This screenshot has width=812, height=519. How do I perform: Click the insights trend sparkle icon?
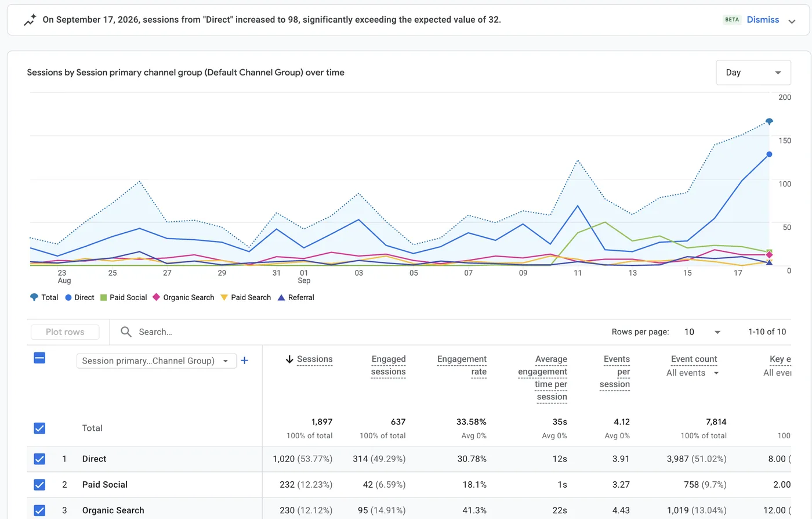[30, 20]
